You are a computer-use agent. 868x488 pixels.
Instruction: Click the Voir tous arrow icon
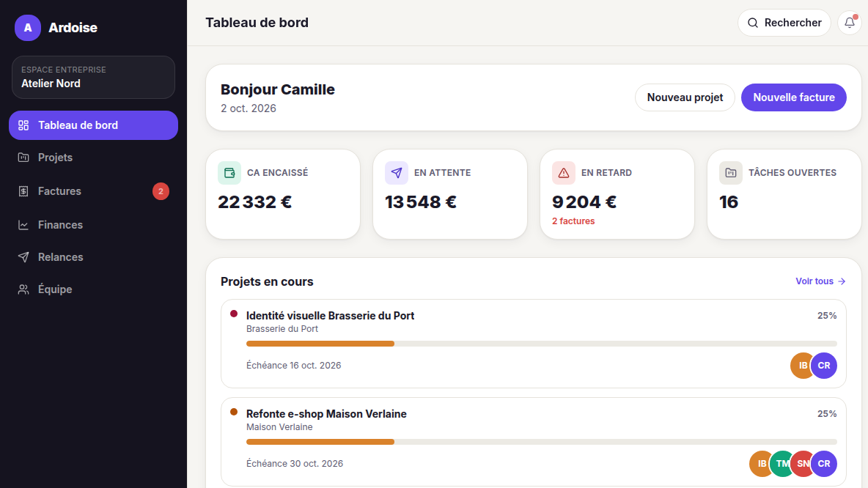pyautogui.click(x=842, y=281)
